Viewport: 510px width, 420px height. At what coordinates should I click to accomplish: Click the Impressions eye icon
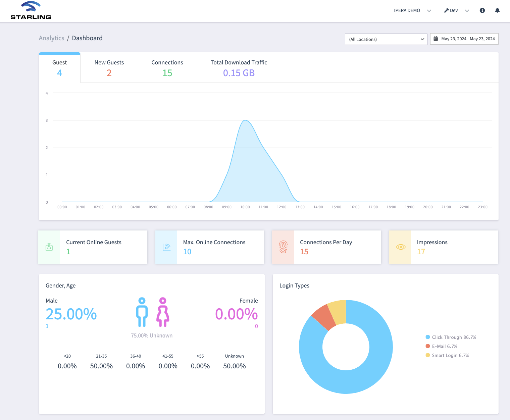click(401, 247)
